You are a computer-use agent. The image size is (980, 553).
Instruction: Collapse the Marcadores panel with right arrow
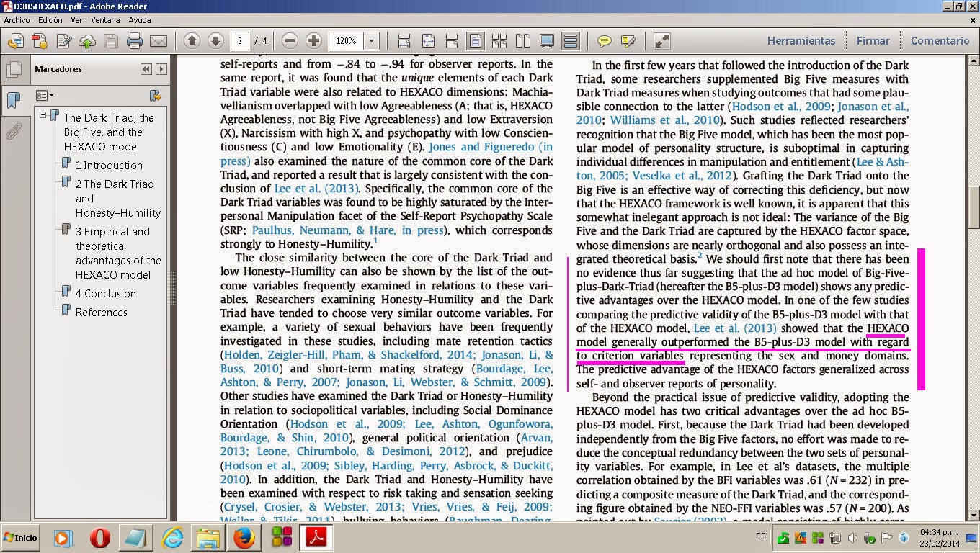tap(161, 69)
